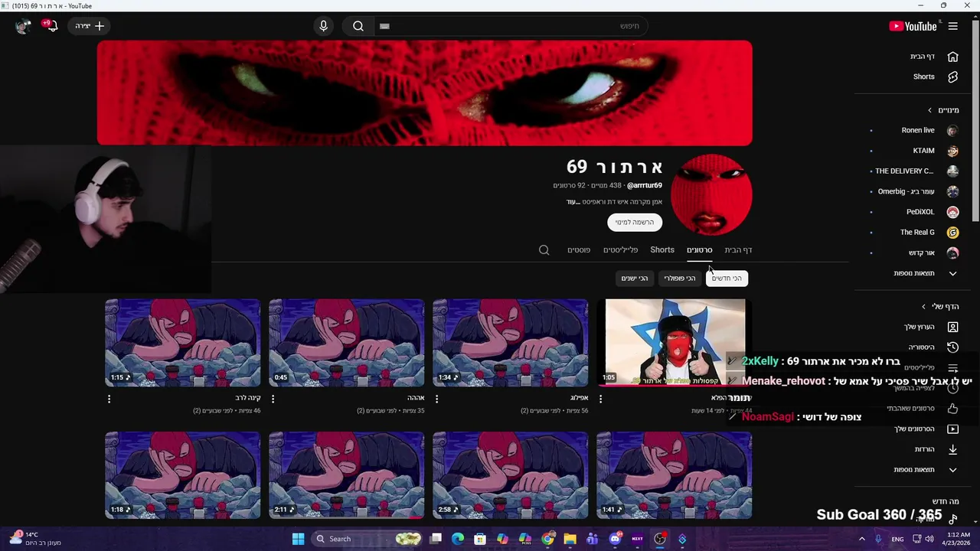
Task: Click the red masked channel profile picture
Action: point(711,195)
